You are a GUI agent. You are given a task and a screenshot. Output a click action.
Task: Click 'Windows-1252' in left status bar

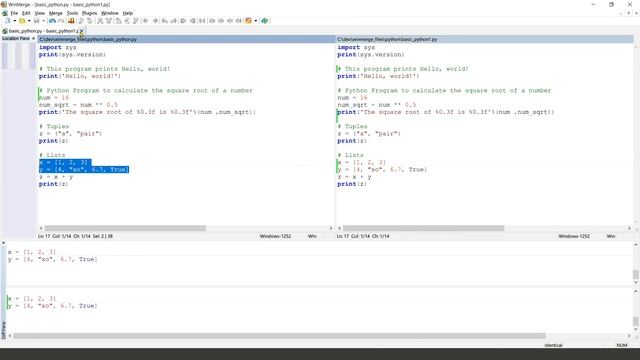[275, 236]
